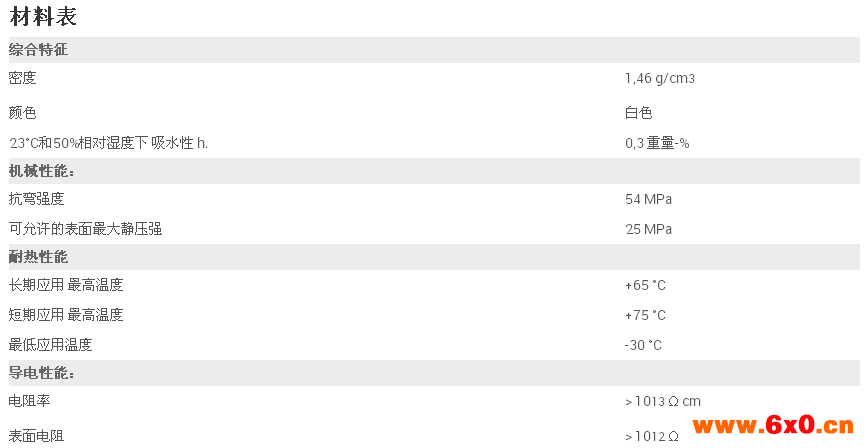Click the 材料表 heading
The height and width of the screenshot is (448, 866).
pos(43,16)
